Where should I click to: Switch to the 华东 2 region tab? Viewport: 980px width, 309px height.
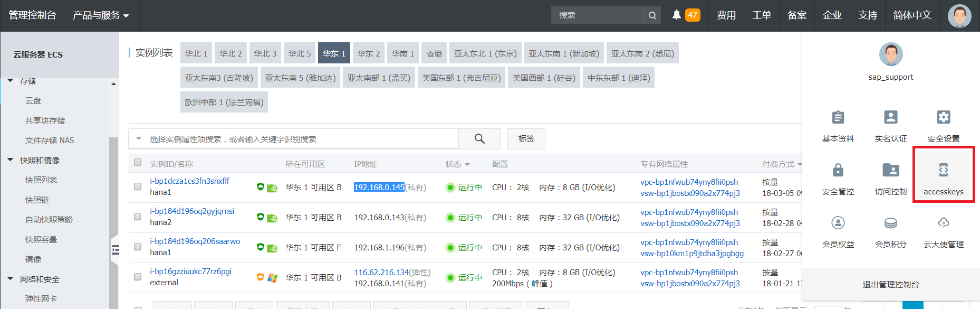(368, 53)
